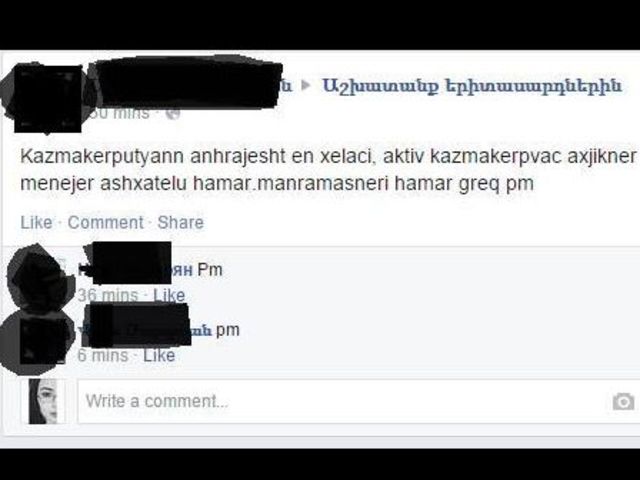
Task: Click the globe privacy icon beside timestamp
Action: 173,113
